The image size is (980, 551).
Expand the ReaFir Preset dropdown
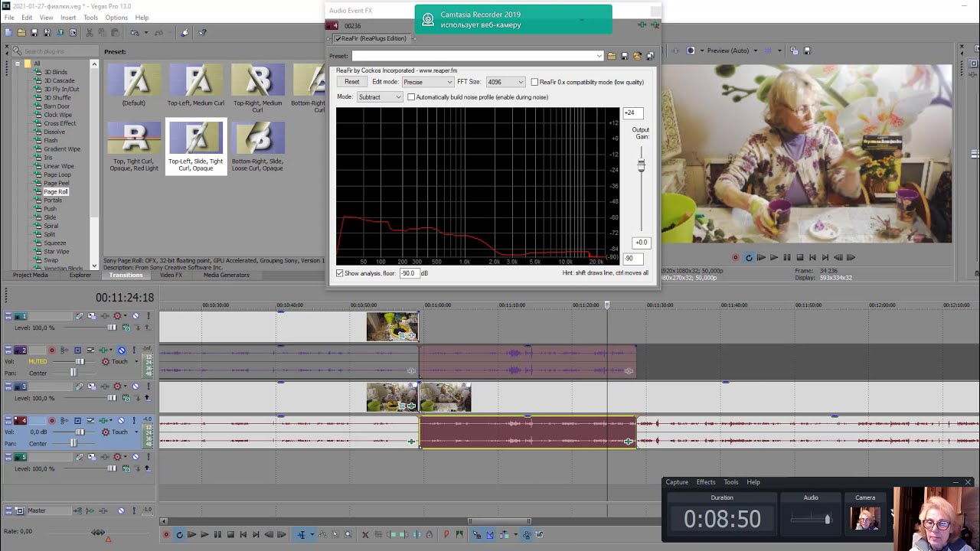click(x=599, y=56)
